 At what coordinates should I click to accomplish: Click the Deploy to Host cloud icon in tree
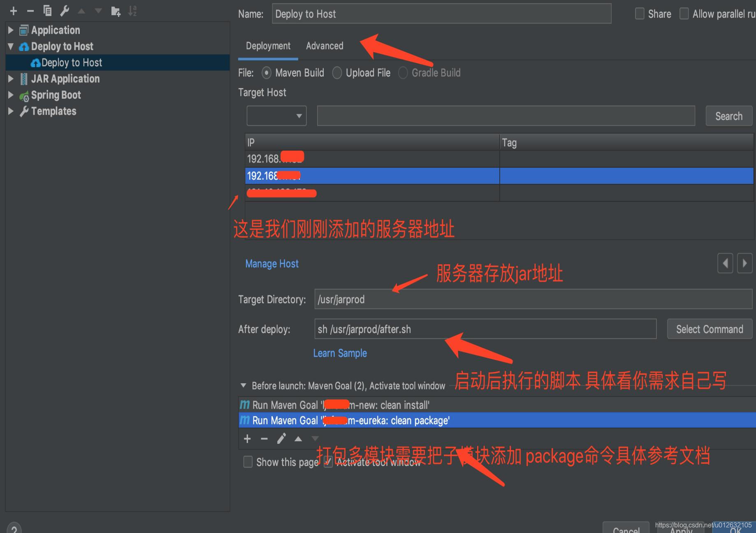(x=24, y=47)
